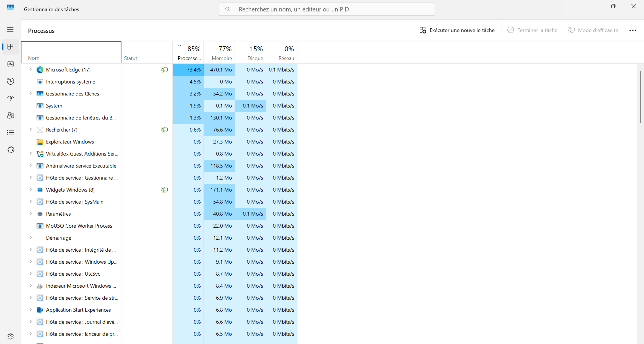Select Hôte de service : Windows Up... row
The height and width of the screenshot is (344, 644).
(159, 262)
